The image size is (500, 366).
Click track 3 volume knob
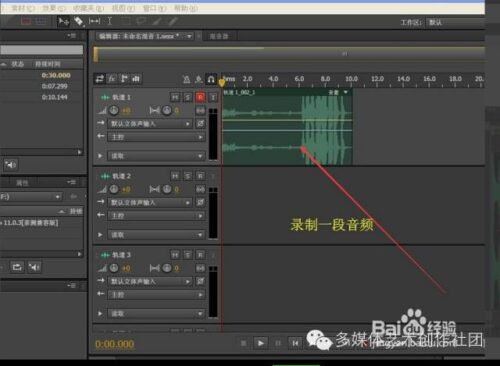[114, 268]
